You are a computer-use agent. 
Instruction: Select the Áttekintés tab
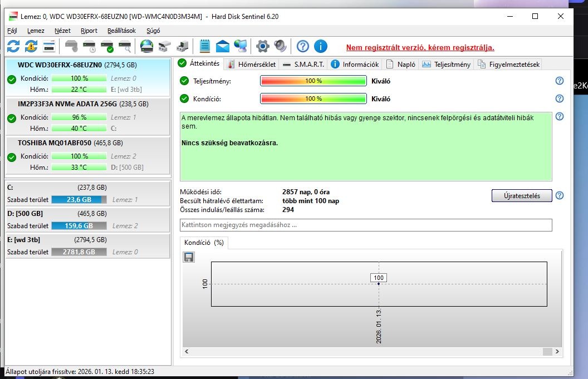tap(199, 63)
